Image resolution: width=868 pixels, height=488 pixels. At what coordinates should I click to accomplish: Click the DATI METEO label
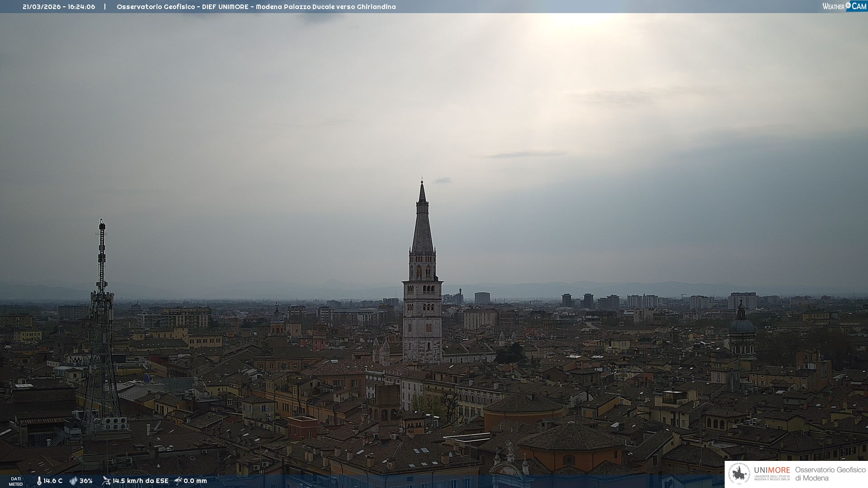(x=16, y=481)
